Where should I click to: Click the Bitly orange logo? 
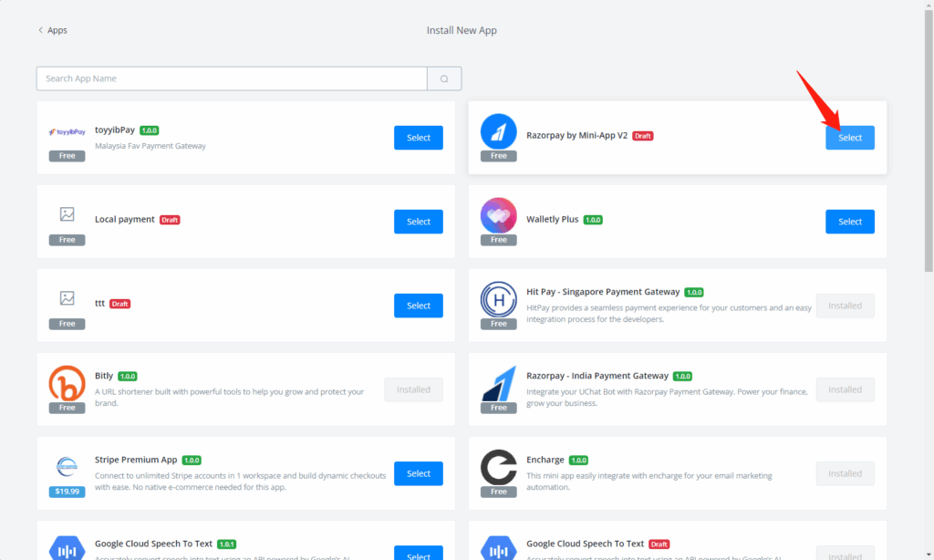(x=67, y=383)
